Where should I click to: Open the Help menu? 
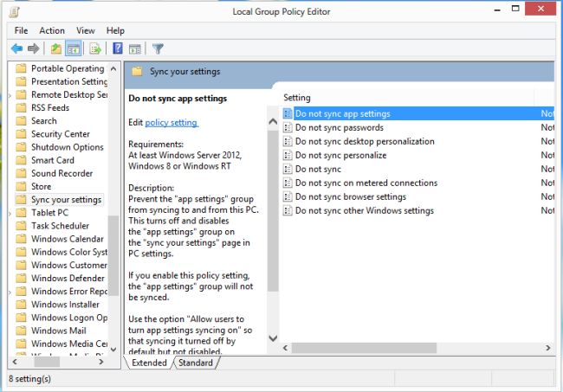115,31
